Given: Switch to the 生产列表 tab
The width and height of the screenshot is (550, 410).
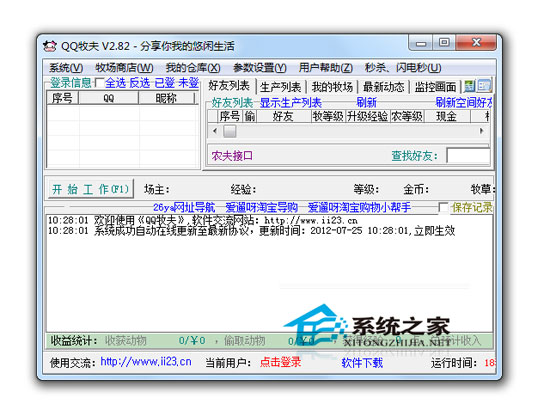Looking at the screenshot, I should click(x=281, y=87).
